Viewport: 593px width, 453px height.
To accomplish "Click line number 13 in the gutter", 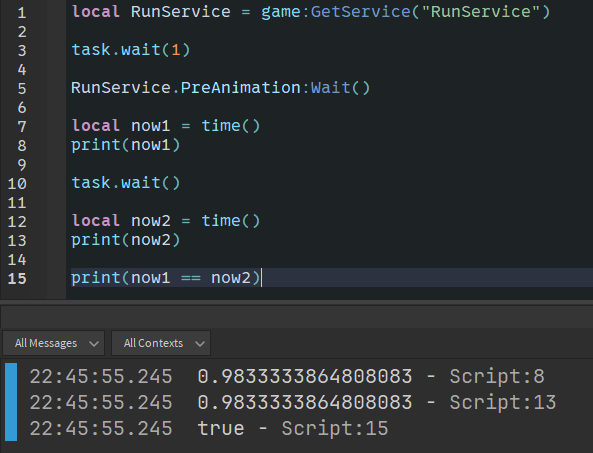I will point(17,240).
